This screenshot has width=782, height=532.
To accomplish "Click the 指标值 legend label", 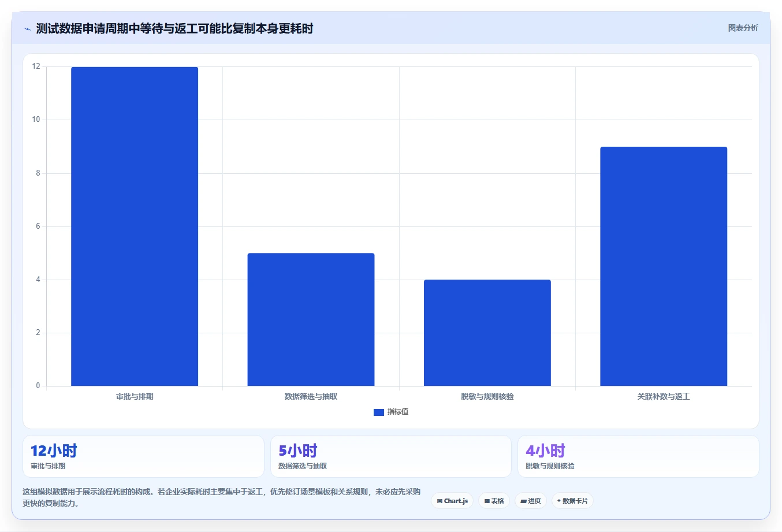I will (x=398, y=412).
